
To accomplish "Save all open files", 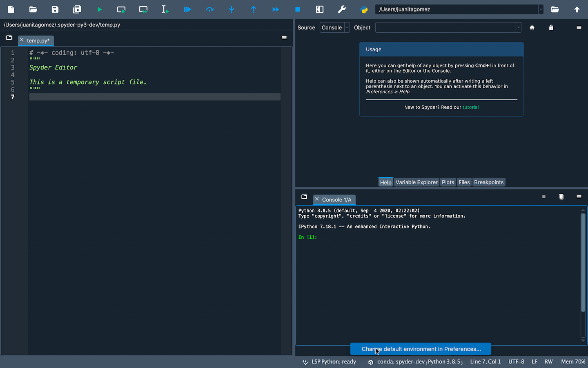I will [77, 9].
